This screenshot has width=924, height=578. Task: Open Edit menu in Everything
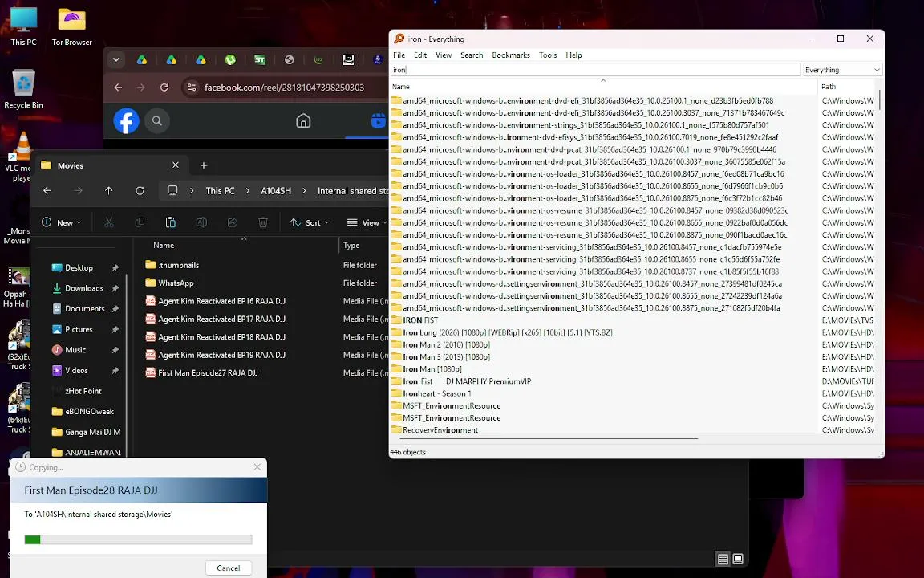click(420, 55)
